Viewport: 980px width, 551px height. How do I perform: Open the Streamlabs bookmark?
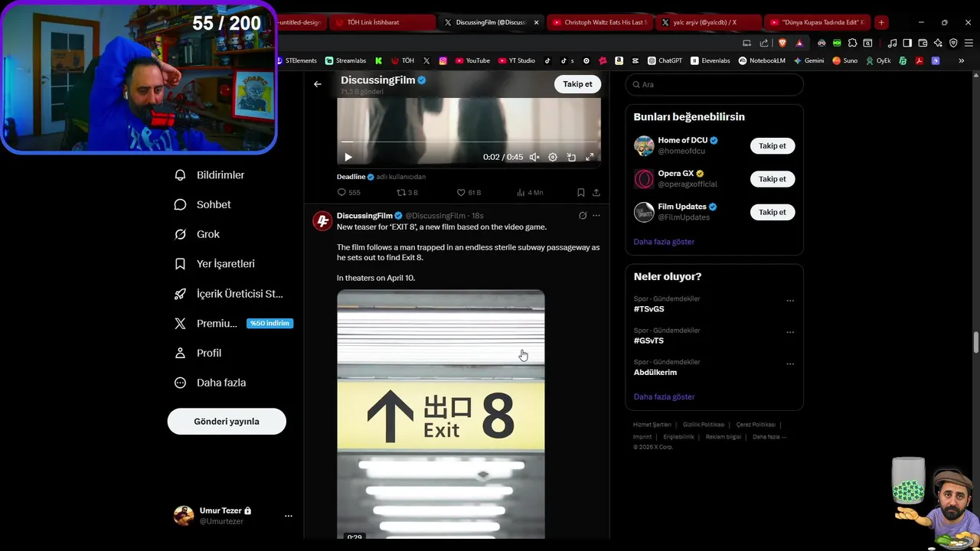(x=346, y=60)
